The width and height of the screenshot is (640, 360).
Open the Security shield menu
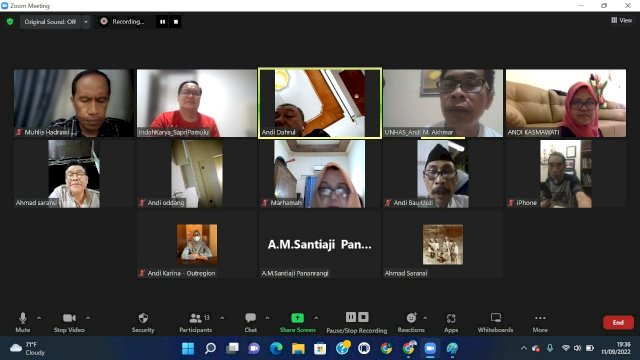(143, 322)
